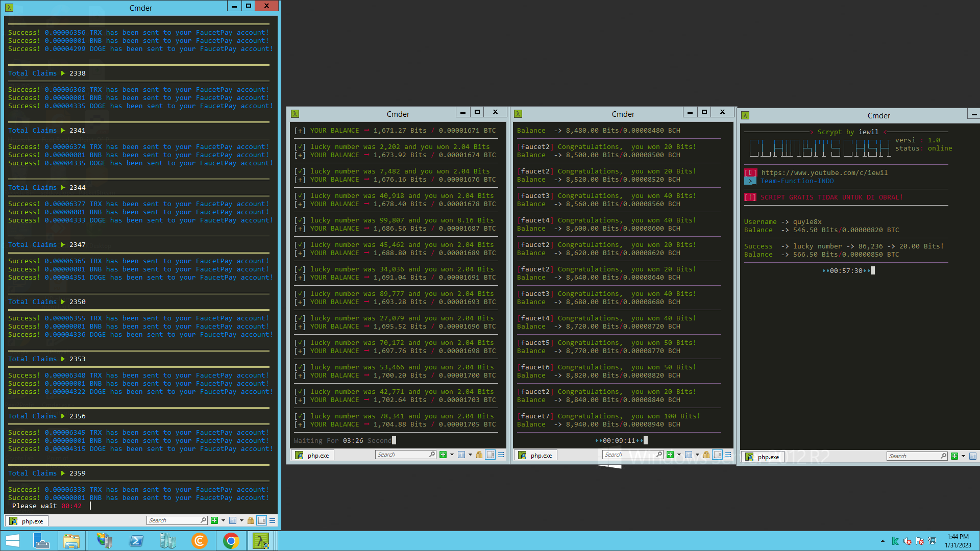Toggle the view pane button in faucet BCH Cmder window

click(x=718, y=455)
